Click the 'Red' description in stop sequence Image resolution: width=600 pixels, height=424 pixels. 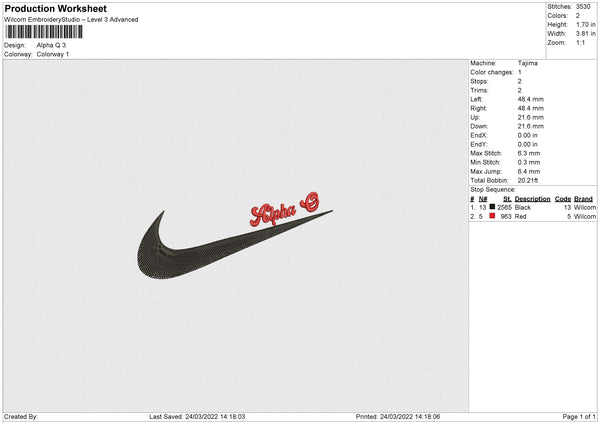(520, 217)
